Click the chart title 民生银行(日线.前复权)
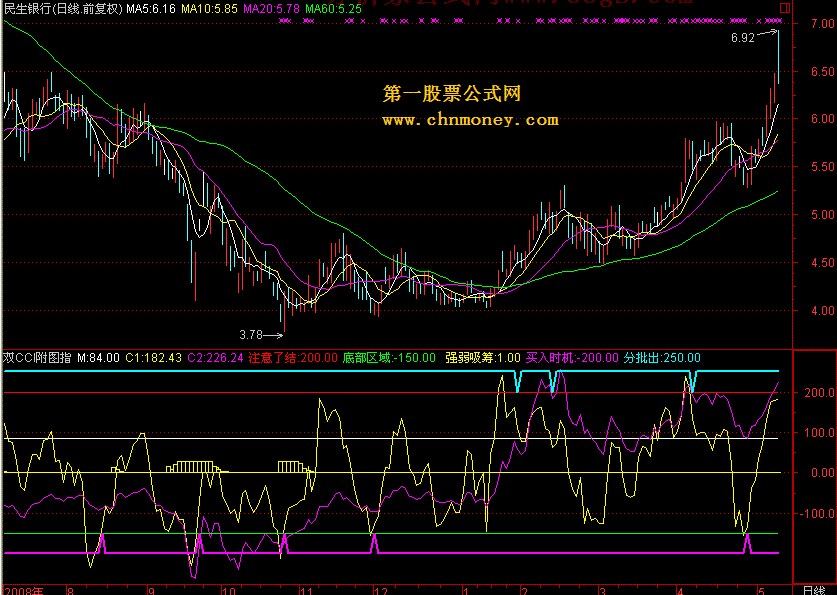 pos(64,9)
